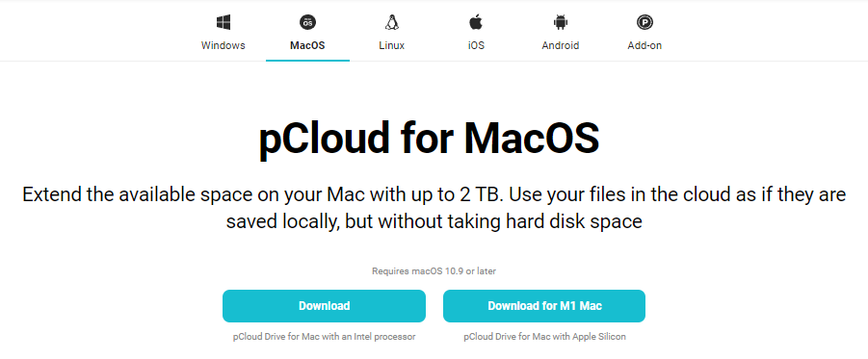Open the Linux tab label
The height and width of the screenshot is (359, 868).
(x=392, y=45)
